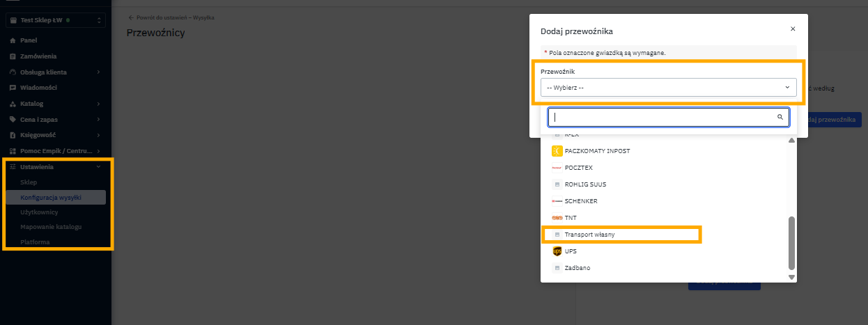868x325 pixels.
Task: Click the Cena i zapas tag icon
Action: (x=13, y=120)
